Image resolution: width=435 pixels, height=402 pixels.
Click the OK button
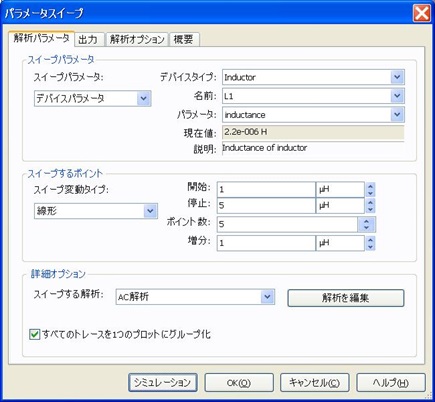(x=239, y=382)
